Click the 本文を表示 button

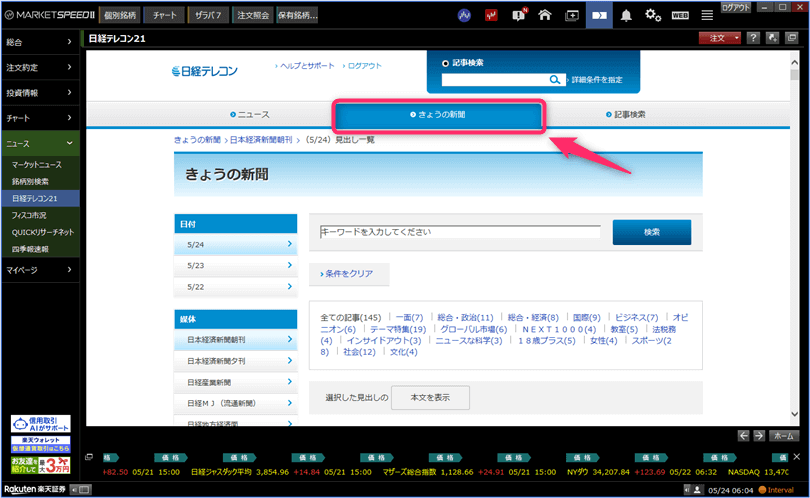pyautogui.click(x=430, y=397)
